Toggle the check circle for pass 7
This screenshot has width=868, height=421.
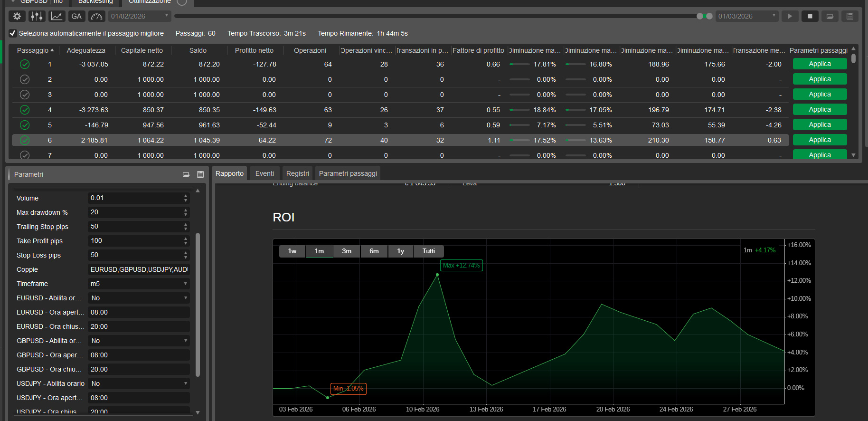[x=25, y=155]
